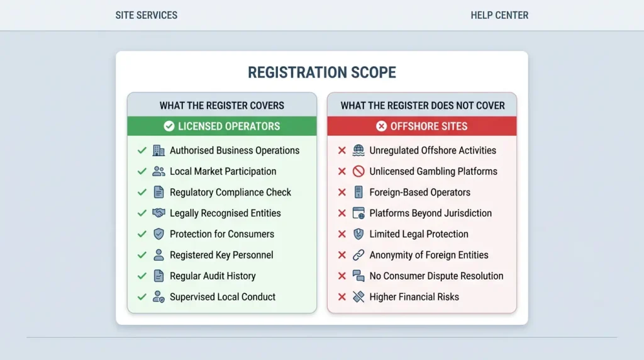Click the Platforms Beyond Jurisdiction text

(430, 213)
